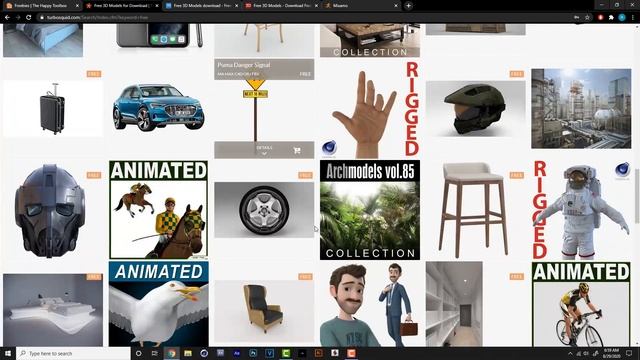
Task: Open After Effects from the taskbar
Action: (237, 353)
